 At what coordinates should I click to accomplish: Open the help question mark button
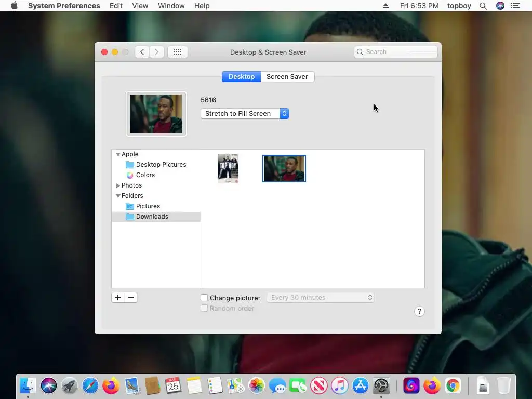point(419,312)
